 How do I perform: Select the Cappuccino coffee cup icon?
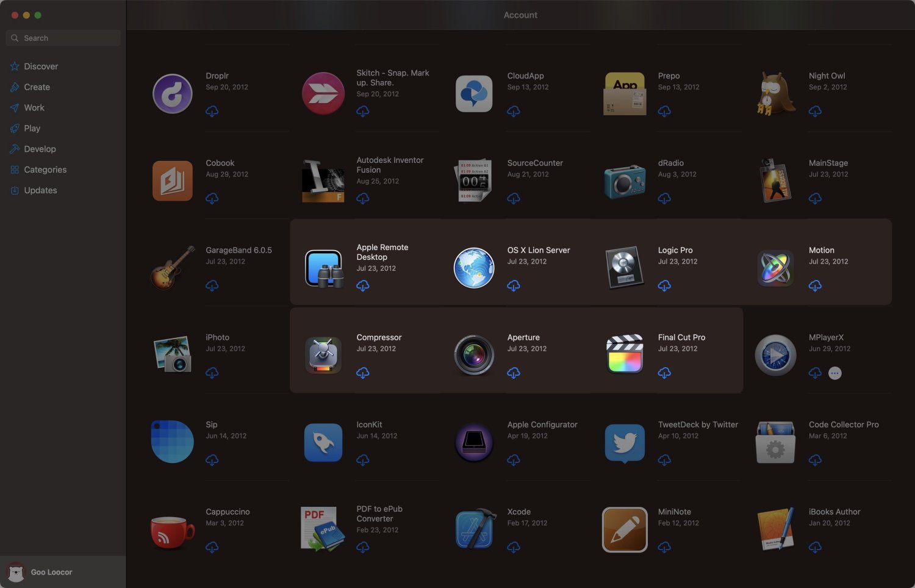172,529
